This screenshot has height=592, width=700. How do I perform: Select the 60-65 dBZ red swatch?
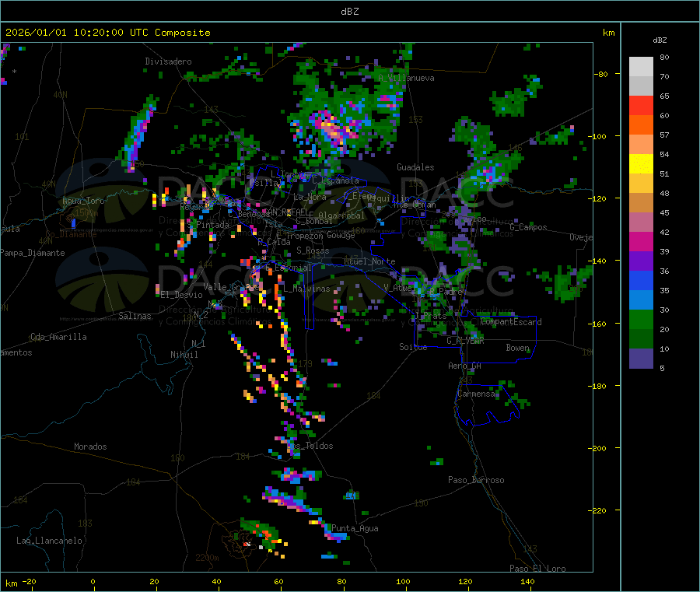tap(641, 106)
